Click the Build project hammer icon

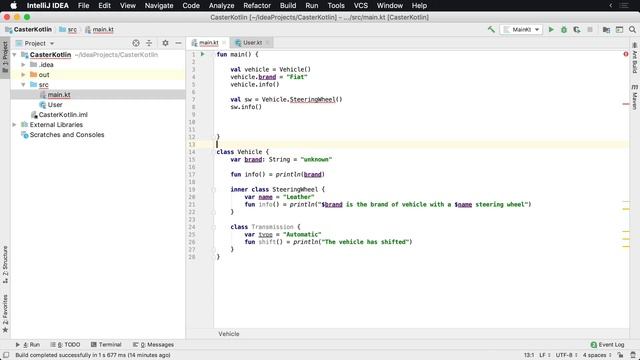491,29
